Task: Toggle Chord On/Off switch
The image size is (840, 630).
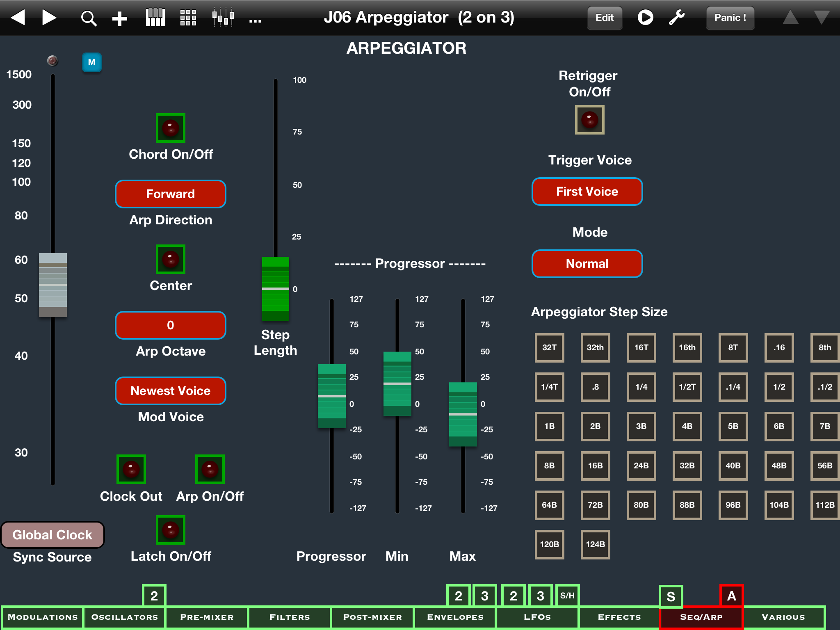Action: point(171,128)
